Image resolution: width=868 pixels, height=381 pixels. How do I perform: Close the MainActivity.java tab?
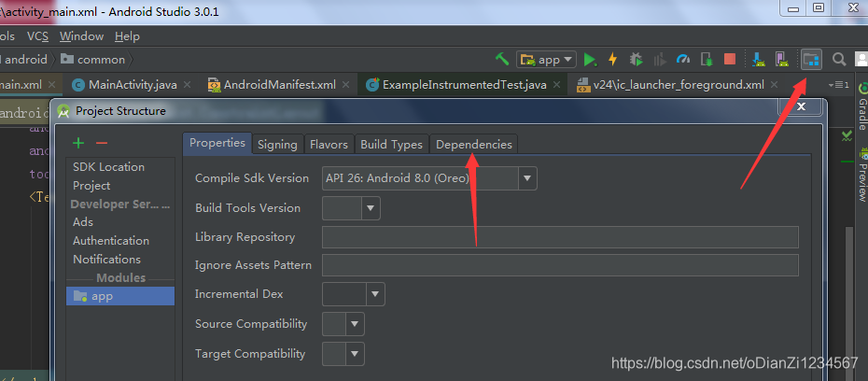(x=187, y=85)
